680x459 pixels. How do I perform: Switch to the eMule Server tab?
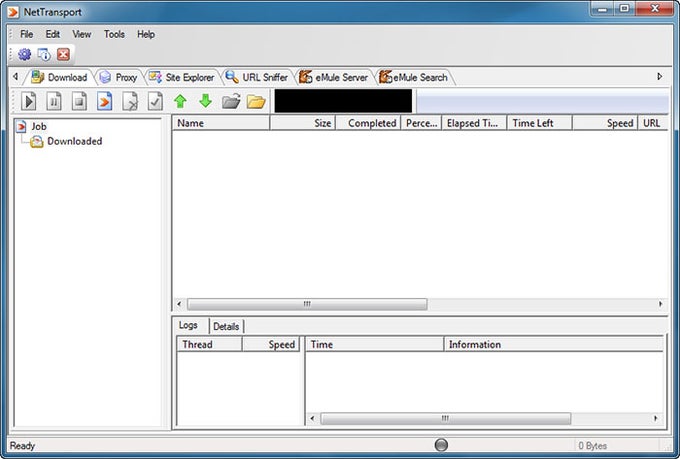333,77
